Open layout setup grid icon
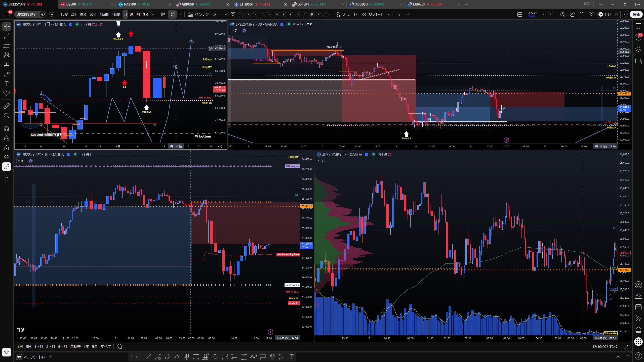 pyautogui.click(x=520, y=14)
